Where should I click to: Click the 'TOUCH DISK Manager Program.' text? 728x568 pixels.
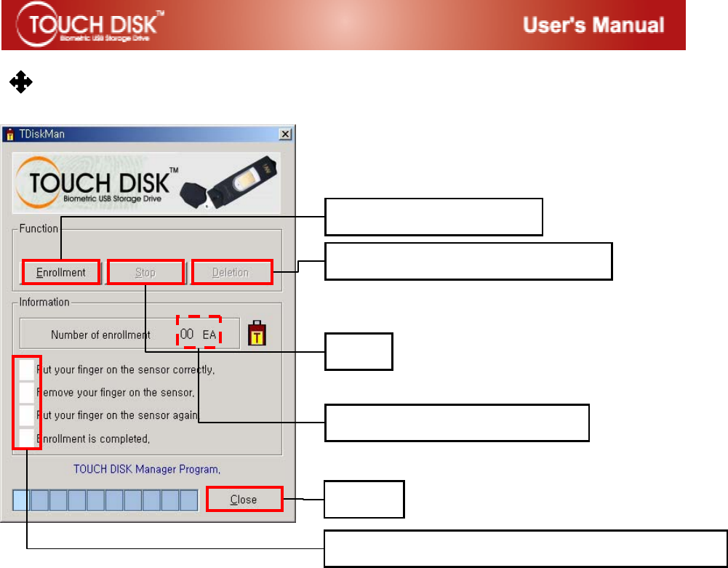point(147,469)
